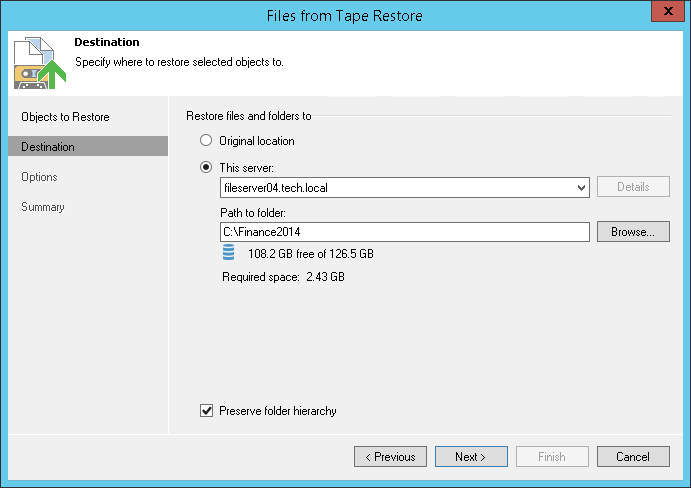Click the Finish button
The width and height of the screenshot is (691, 488).
pos(552,457)
